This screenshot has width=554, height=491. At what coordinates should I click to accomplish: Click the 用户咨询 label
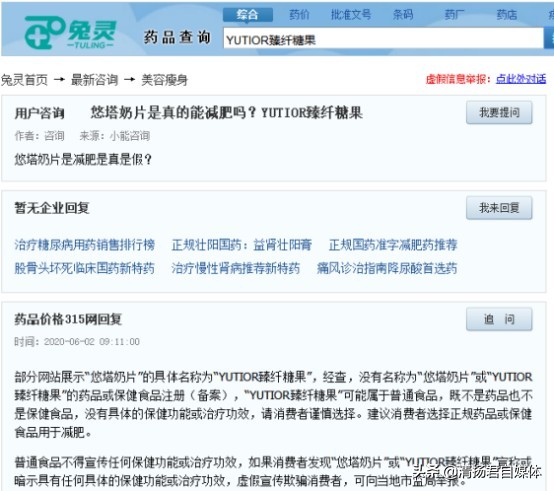pyautogui.click(x=39, y=113)
